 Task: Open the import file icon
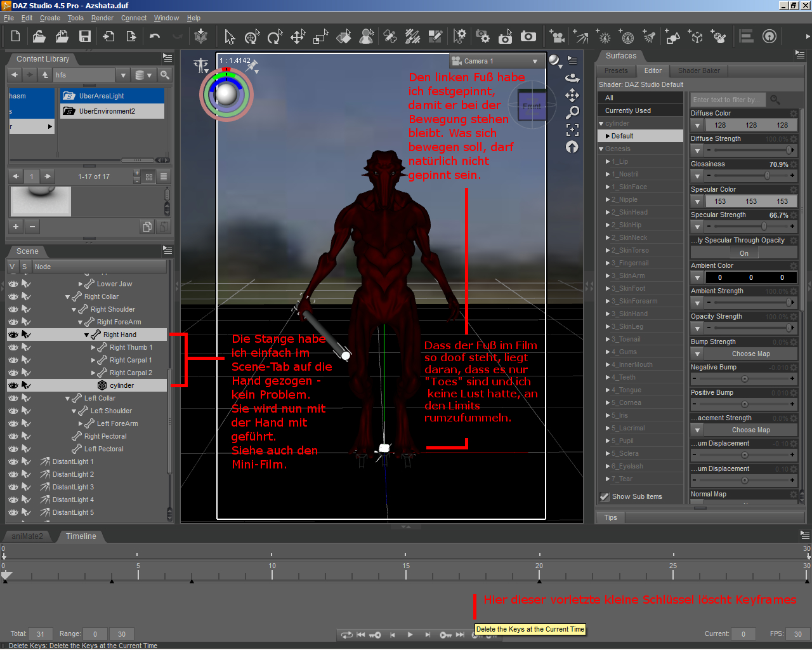click(108, 37)
